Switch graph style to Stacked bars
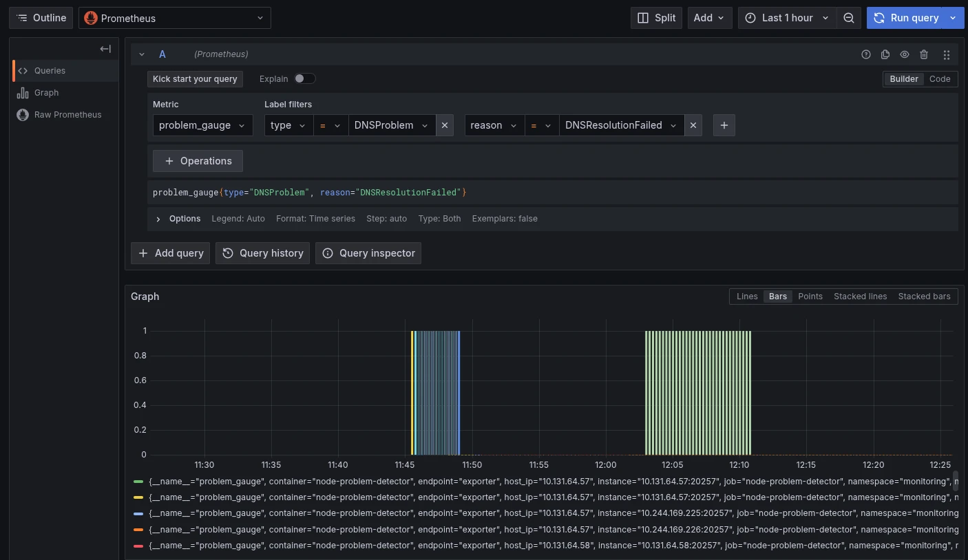Image resolution: width=968 pixels, height=560 pixels. point(924,296)
